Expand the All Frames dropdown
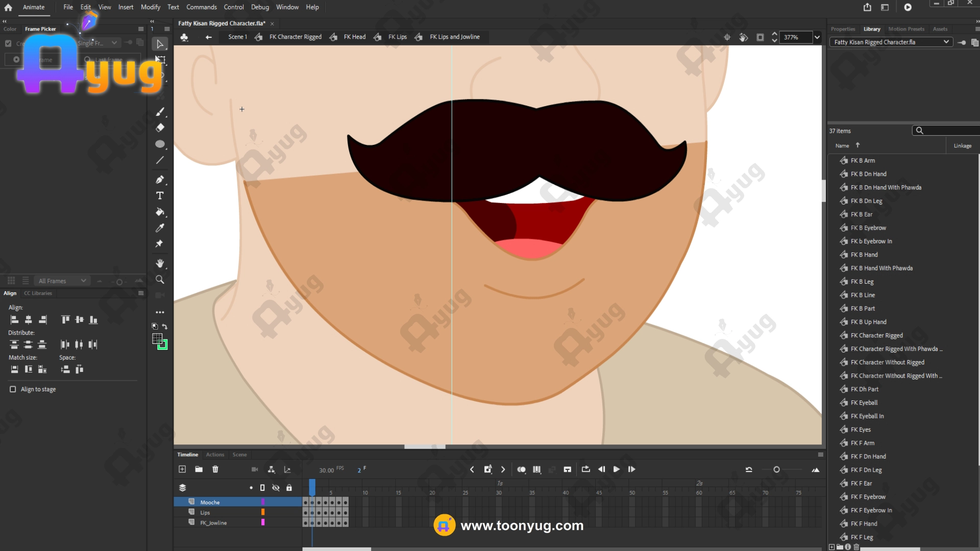The image size is (980, 551). (83, 281)
